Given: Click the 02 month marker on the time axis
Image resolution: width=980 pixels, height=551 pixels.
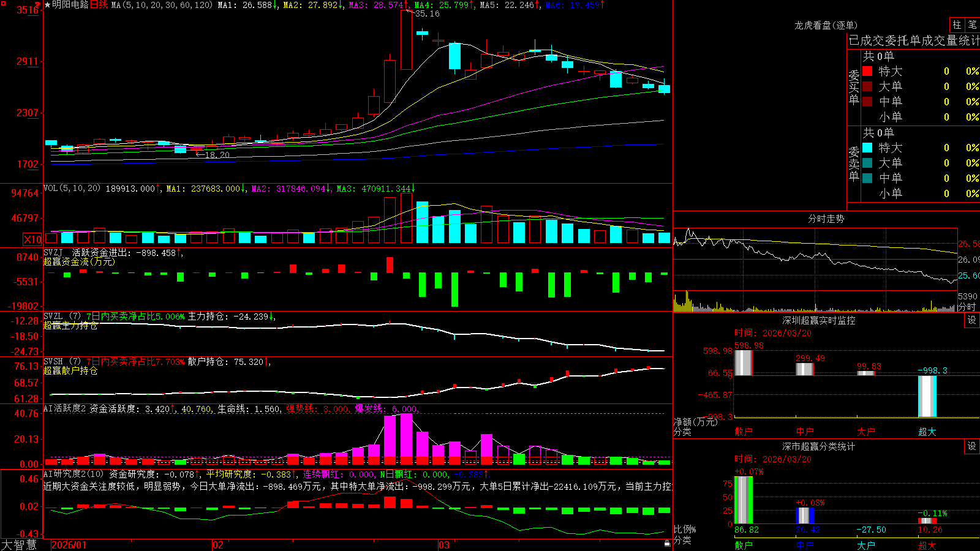Looking at the screenshot, I should click(218, 545).
